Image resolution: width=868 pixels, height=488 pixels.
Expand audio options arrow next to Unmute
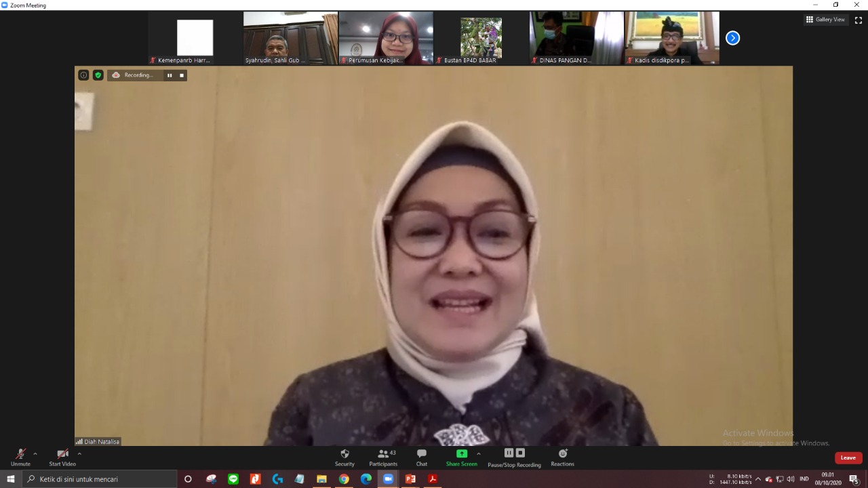coord(35,454)
